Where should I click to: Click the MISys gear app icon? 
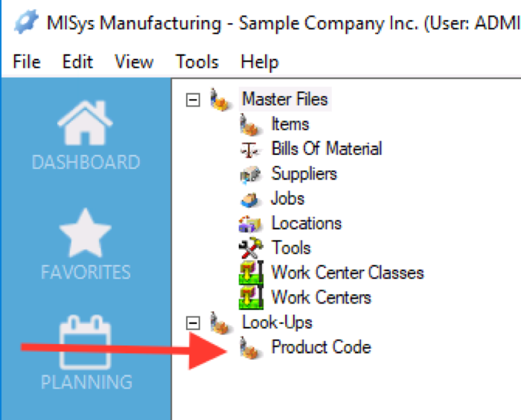pyautogui.click(x=27, y=22)
